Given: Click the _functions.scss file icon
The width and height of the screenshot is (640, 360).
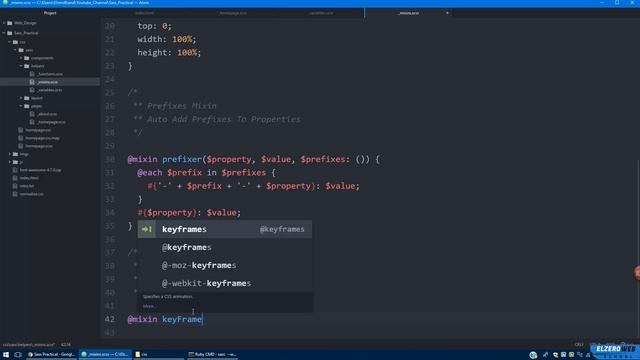Looking at the screenshot, I should [x=32, y=74].
